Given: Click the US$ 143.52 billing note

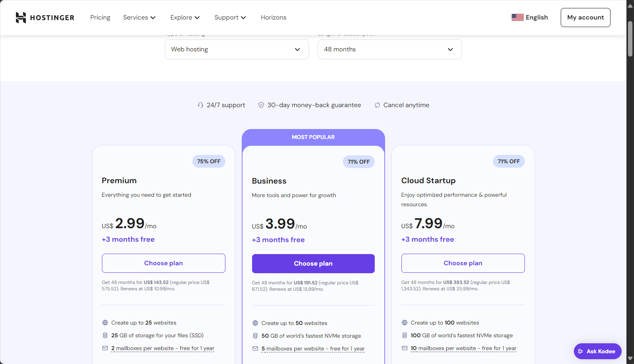Looking at the screenshot, I should click(x=156, y=286).
